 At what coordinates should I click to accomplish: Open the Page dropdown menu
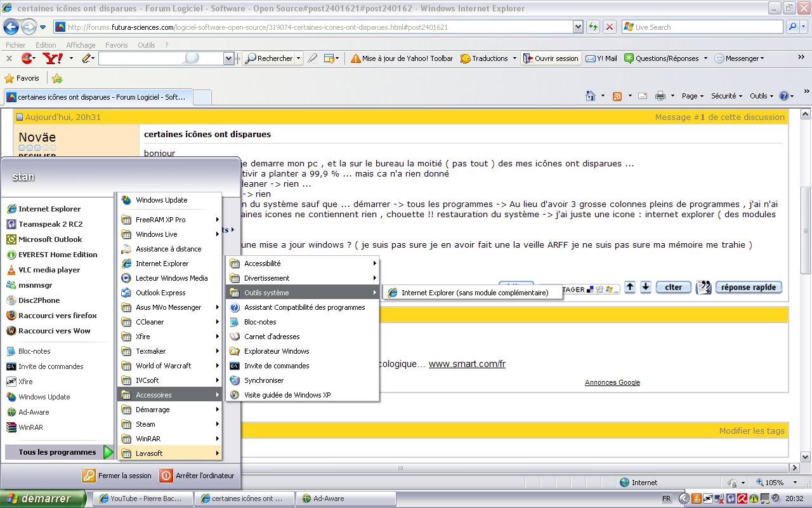point(693,96)
